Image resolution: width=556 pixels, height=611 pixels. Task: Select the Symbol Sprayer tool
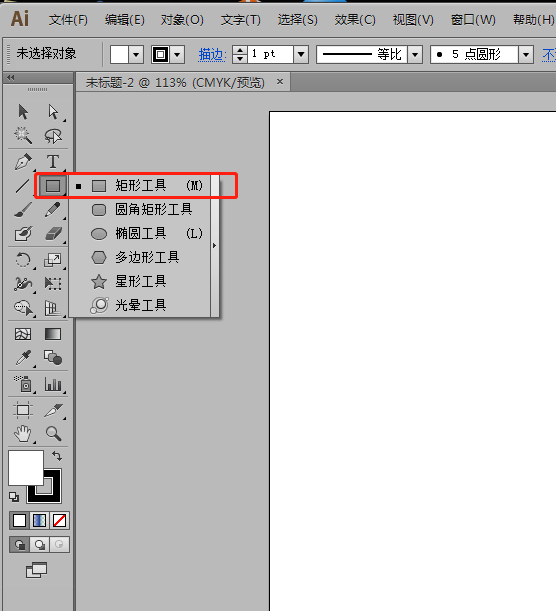[23, 384]
